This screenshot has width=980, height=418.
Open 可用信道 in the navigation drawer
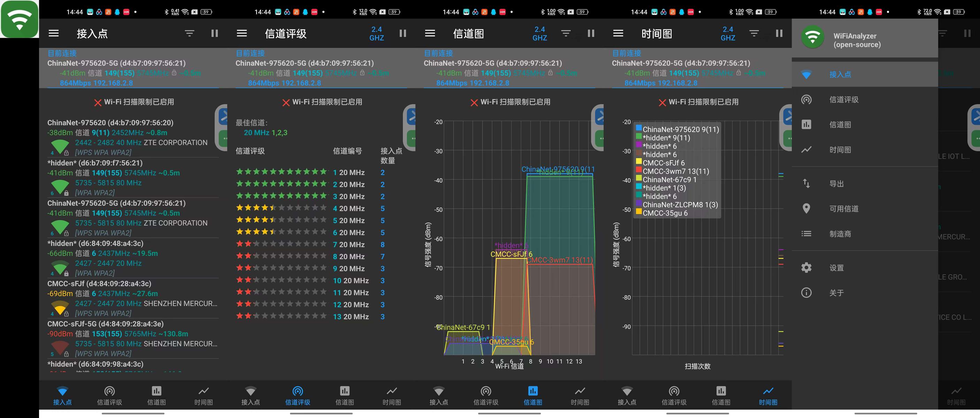coord(865,209)
